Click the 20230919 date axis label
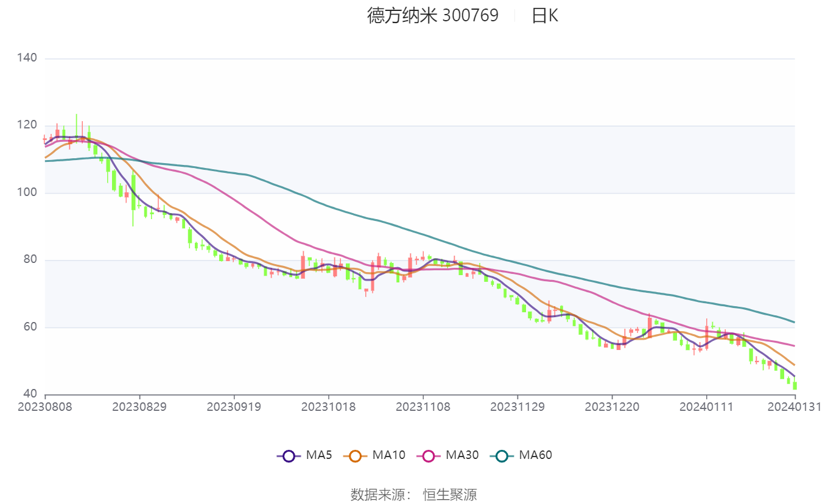The image size is (828, 504). (234, 407)
